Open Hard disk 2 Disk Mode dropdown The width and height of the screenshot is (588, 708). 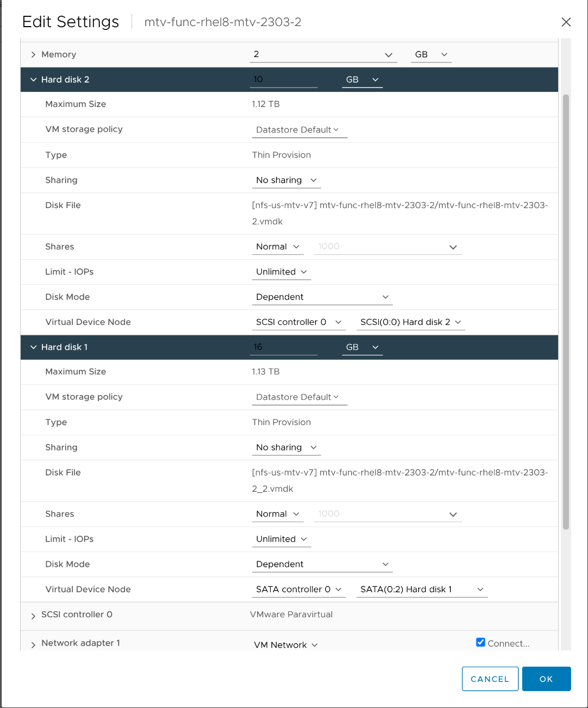[x=322, y=297]
